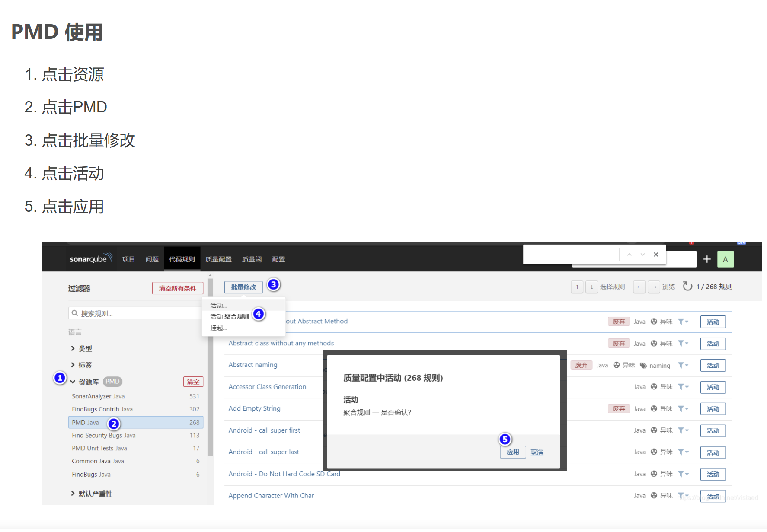Open the filter funnel dropdown on Add Empty String row
This screenshot has width=767, height=532.
click(x=681, y=408)
